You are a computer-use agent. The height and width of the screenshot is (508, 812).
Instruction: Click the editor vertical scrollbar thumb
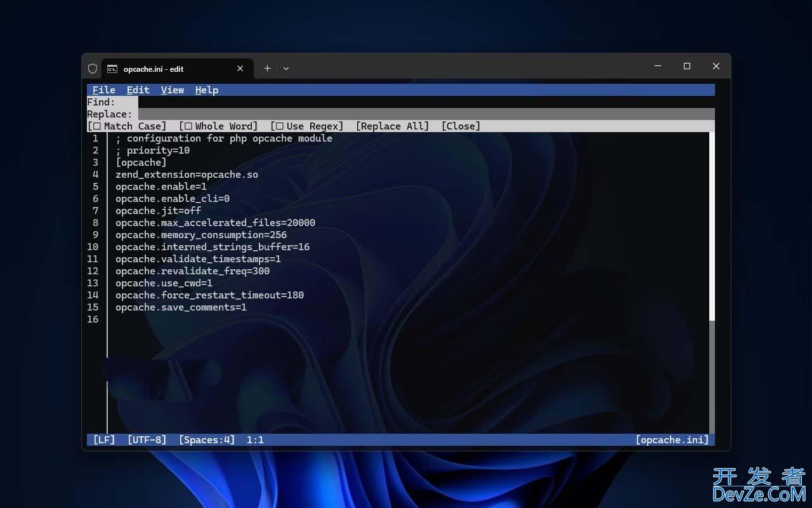tap(712, 226)
